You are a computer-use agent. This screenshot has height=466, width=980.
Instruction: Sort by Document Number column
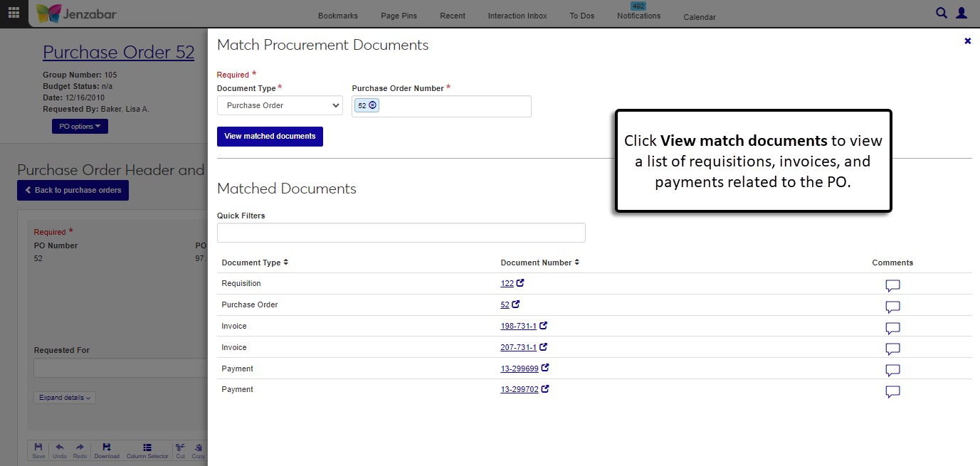(540, 263)
